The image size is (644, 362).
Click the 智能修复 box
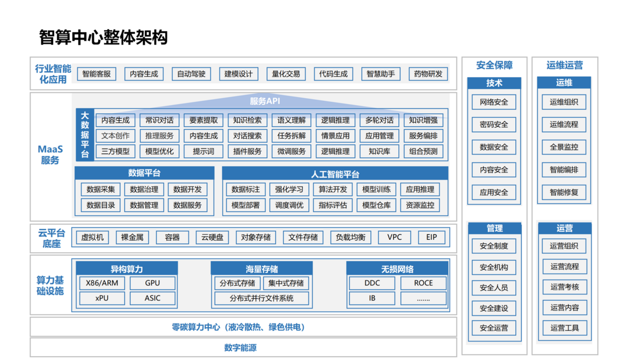click(x=564, y=192)
